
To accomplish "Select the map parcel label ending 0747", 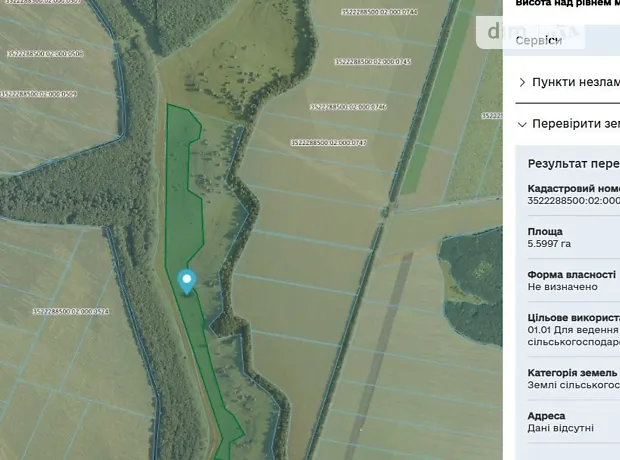I will point(328,143).
